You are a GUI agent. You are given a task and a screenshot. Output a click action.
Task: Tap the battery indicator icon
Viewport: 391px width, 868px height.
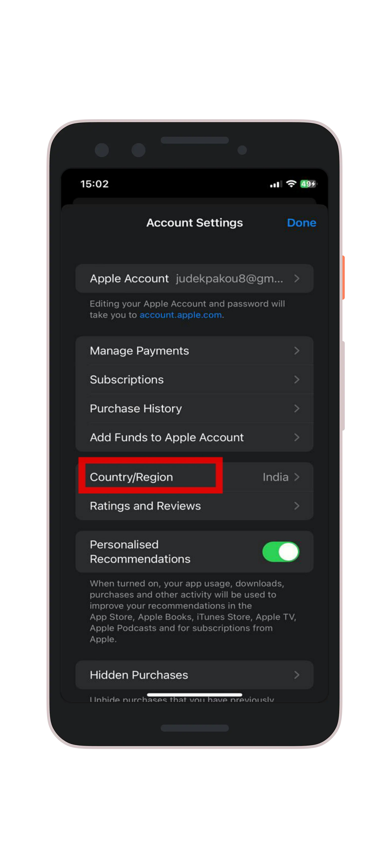click(x=309, y=184)
